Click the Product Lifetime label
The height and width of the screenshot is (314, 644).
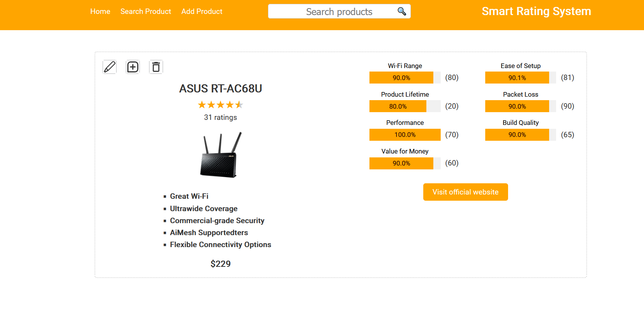(405, 94)
